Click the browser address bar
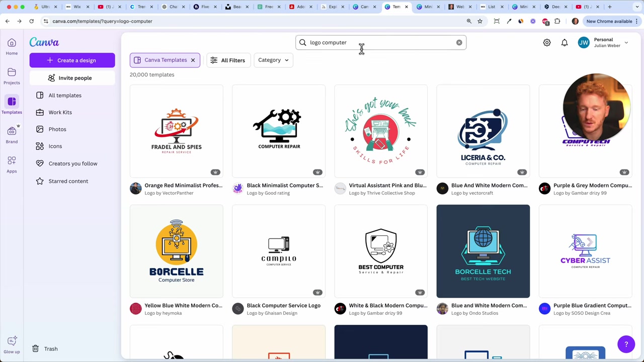The width and height of the screenshot is (644, 362). coord(252,21)
